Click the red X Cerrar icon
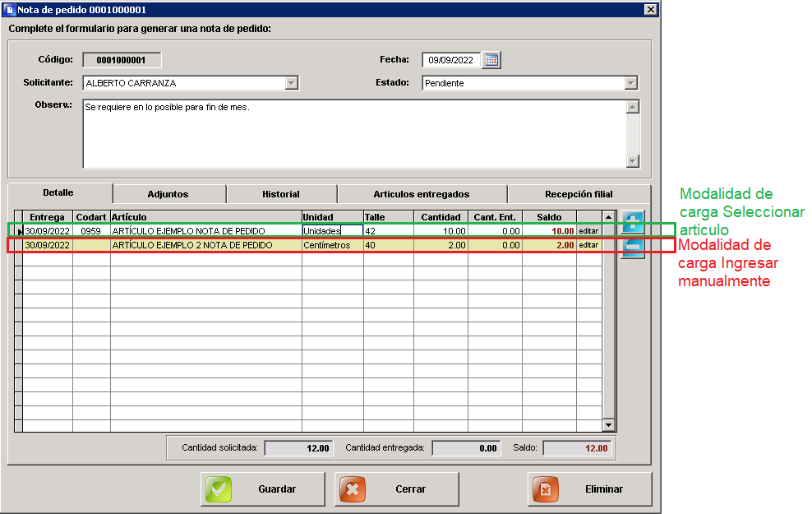The height and width of the screenshot is (514, 812). pos(353,489)
